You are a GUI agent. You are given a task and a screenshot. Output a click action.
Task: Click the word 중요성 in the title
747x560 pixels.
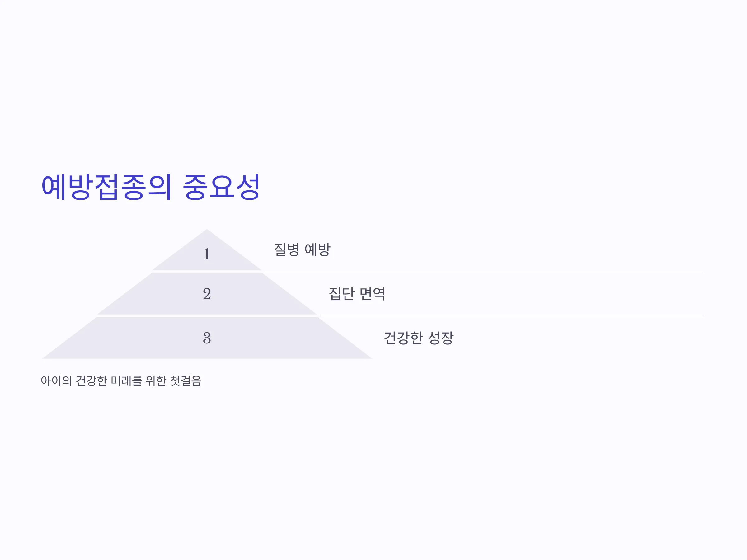pyautogui.click(x=221, y=187)
